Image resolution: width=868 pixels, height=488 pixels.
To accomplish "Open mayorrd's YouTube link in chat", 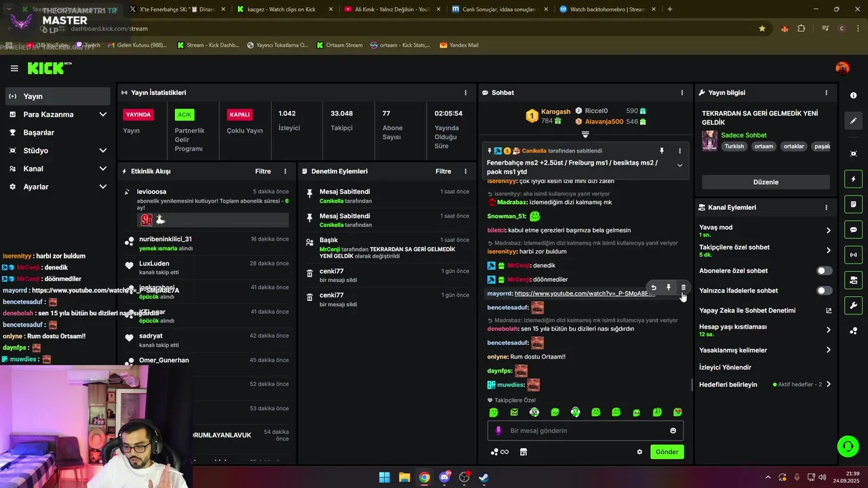I will [x=585, y=293].
